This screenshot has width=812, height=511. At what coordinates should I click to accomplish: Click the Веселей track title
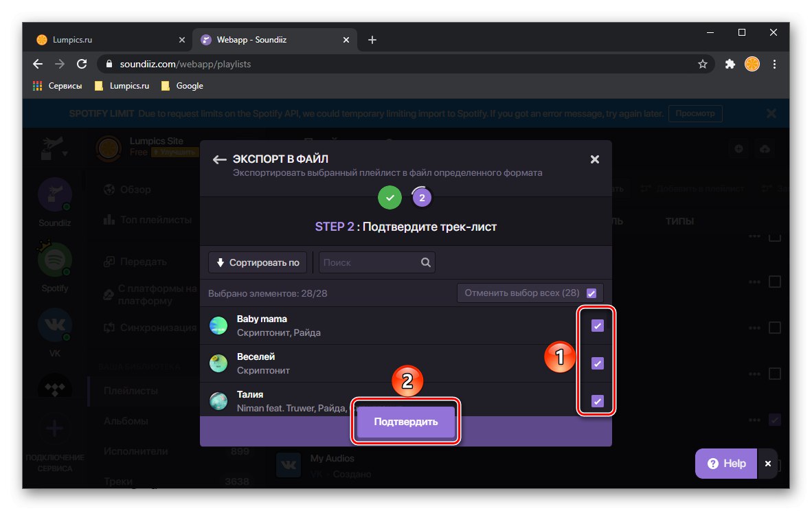[256, 356]
